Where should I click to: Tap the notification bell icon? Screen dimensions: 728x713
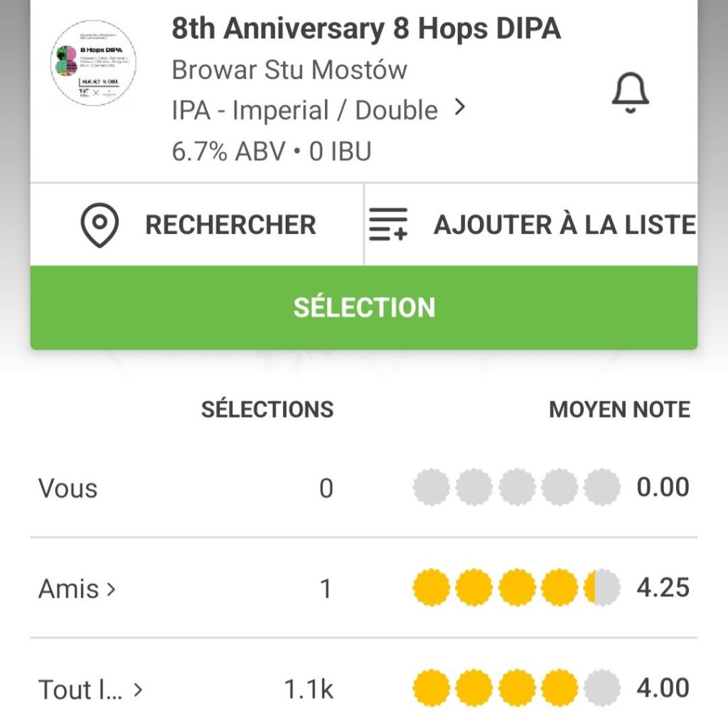tap(630, 93)
